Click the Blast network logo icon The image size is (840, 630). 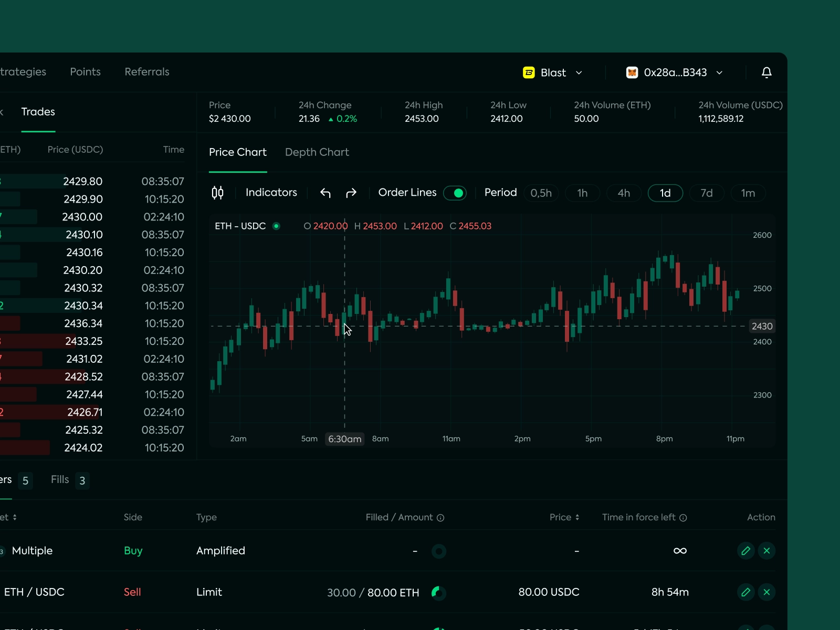click(529, 72)
